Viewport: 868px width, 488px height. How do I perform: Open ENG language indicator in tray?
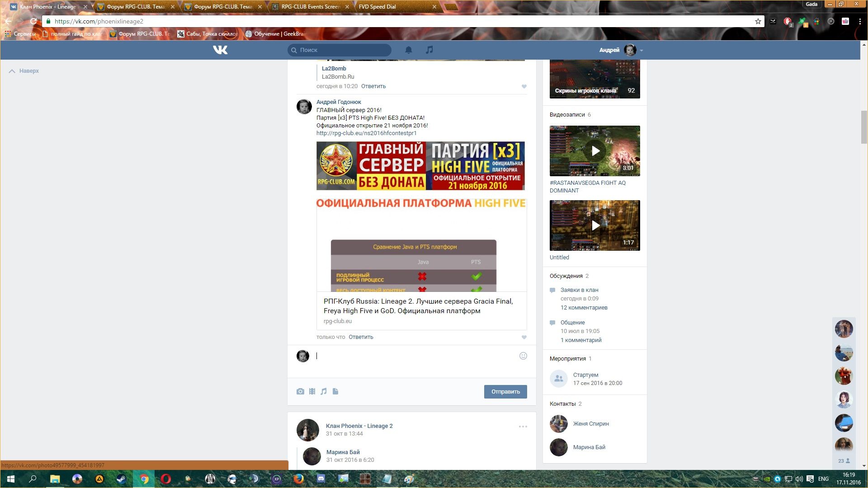[823, 479]
